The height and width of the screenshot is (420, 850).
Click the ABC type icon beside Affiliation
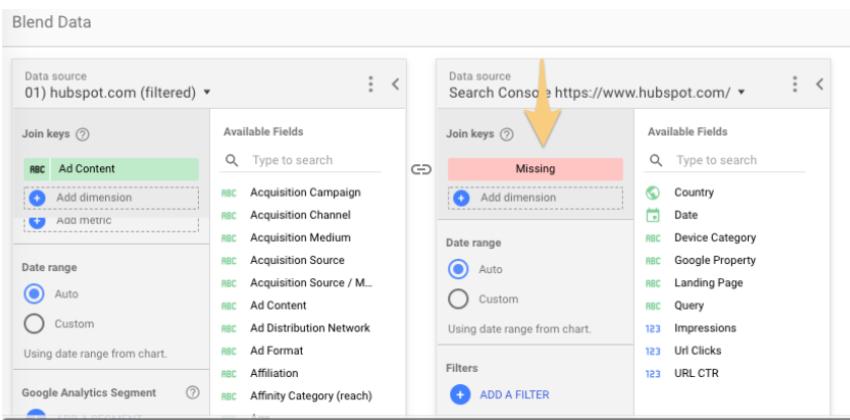pos(229,374)
